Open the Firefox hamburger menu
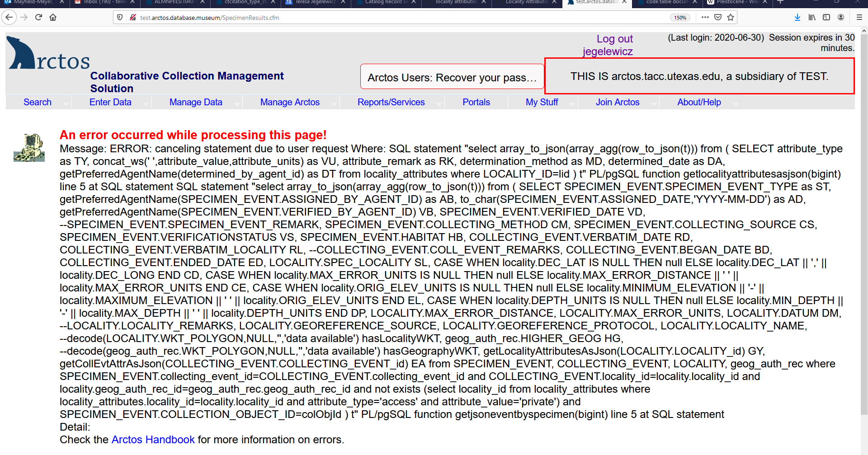 coord(859,18)
